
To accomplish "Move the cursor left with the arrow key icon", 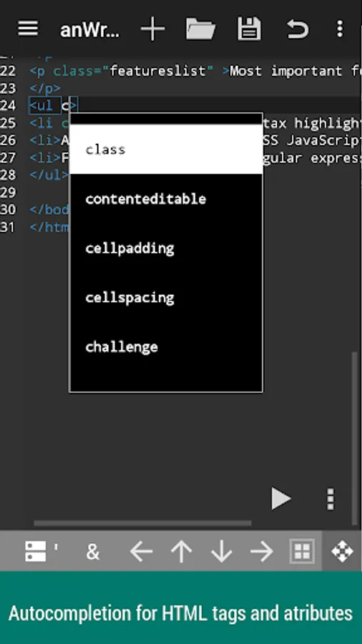I will (141, 551).
